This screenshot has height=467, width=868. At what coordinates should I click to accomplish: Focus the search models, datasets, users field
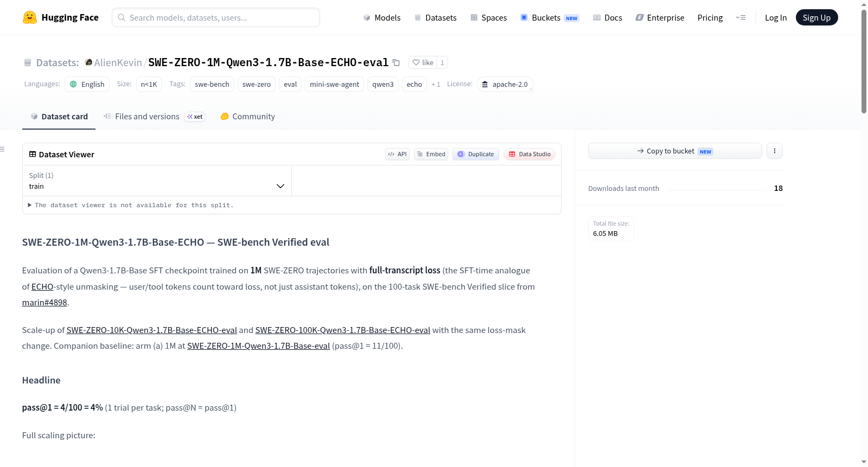click(216, 17)
